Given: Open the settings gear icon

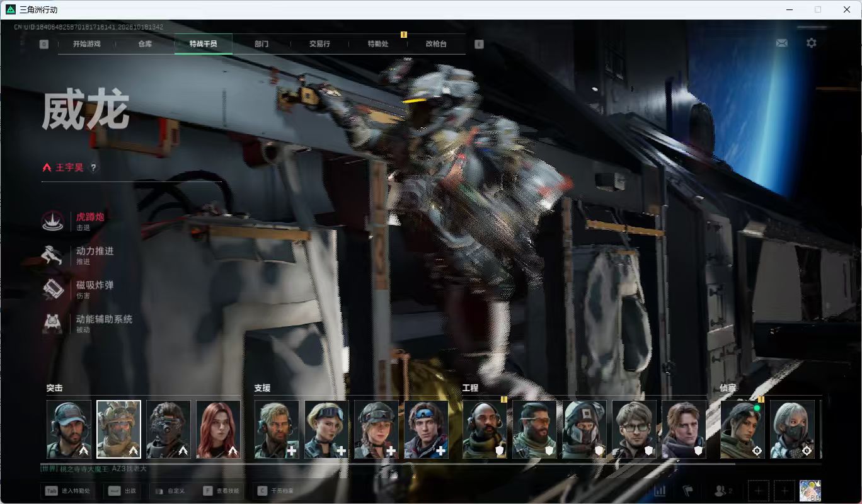Looking at the screenshot, I should coord(812,43).
